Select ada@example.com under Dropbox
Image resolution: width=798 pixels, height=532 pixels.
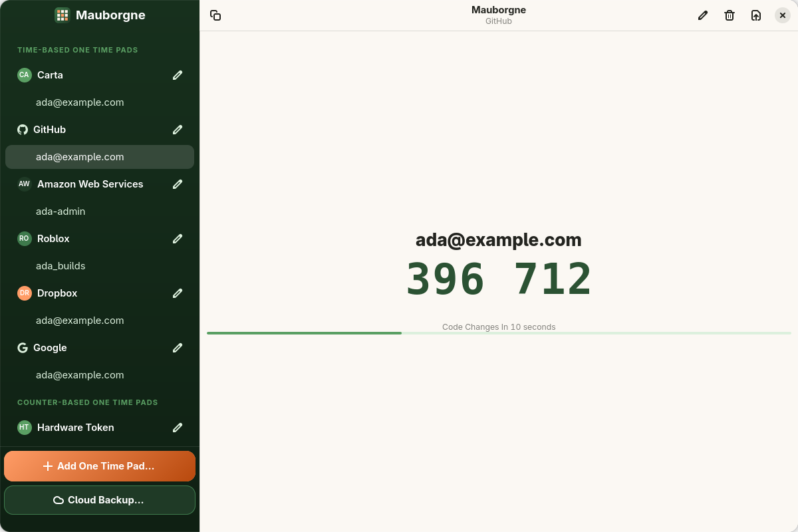(100, 321)
